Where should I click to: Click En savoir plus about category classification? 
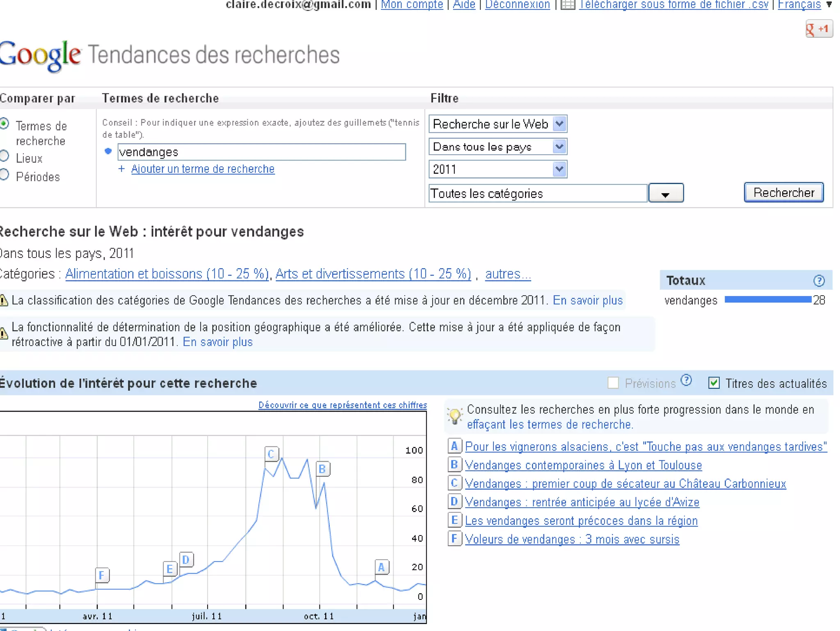tap(587, 301)
